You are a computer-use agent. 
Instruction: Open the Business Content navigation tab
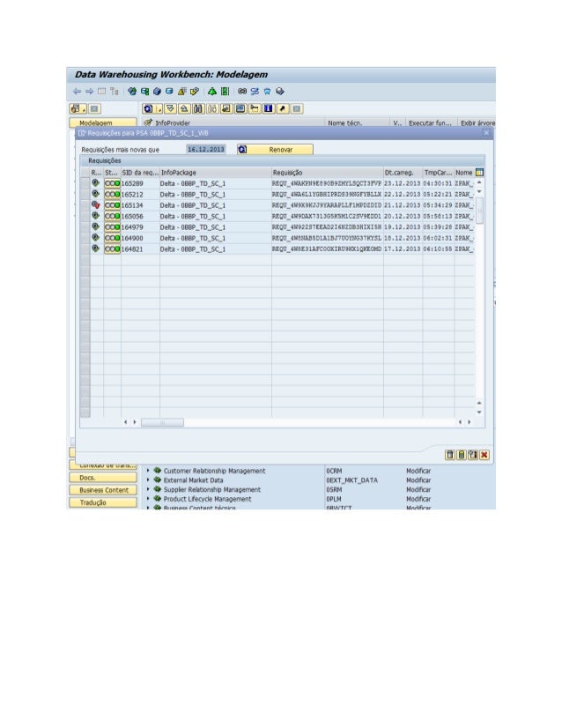click(x=103, y=490)
